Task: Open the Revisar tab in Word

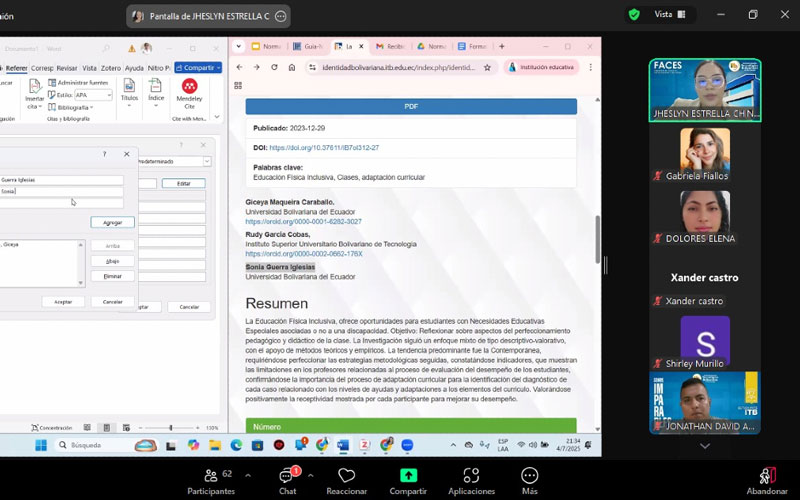Action: pos(69,68)
